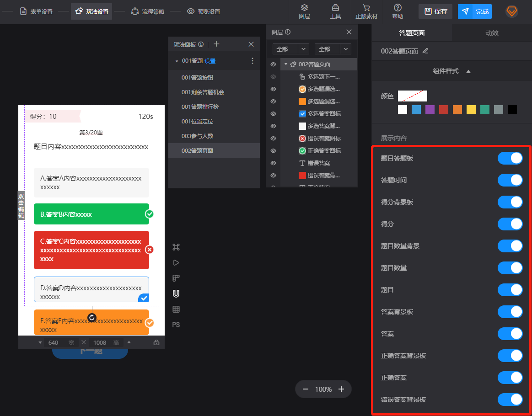
Task: Toggle the 答案背景板 switch
Action: 510,312
